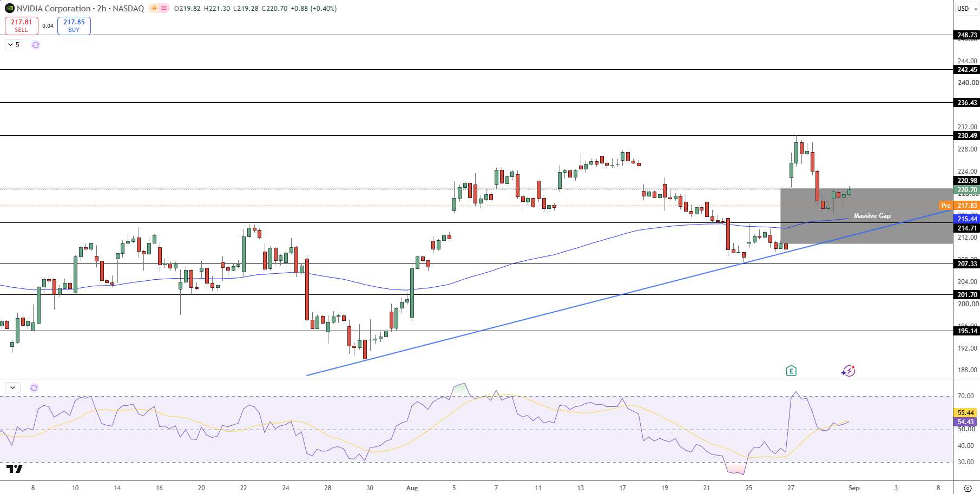Select the Massive Gap text label
980x494 pixels.
(x=872, y=216)
